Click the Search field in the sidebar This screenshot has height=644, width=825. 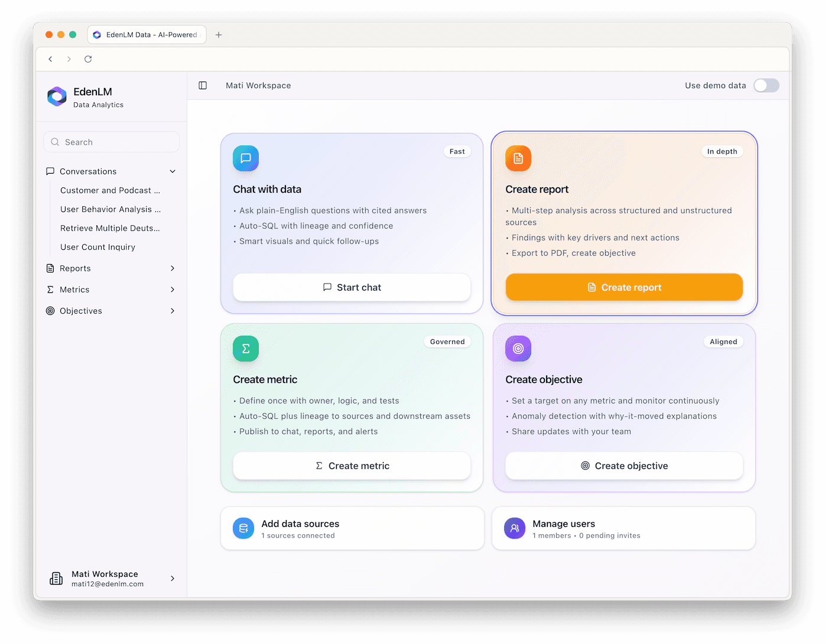(111, 142)
